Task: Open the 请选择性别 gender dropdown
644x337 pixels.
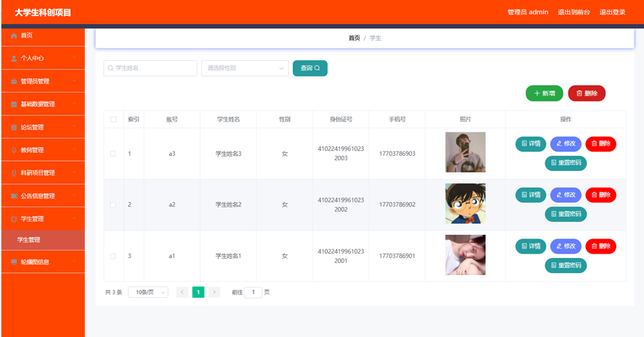Action: click(x=244, y=68)
